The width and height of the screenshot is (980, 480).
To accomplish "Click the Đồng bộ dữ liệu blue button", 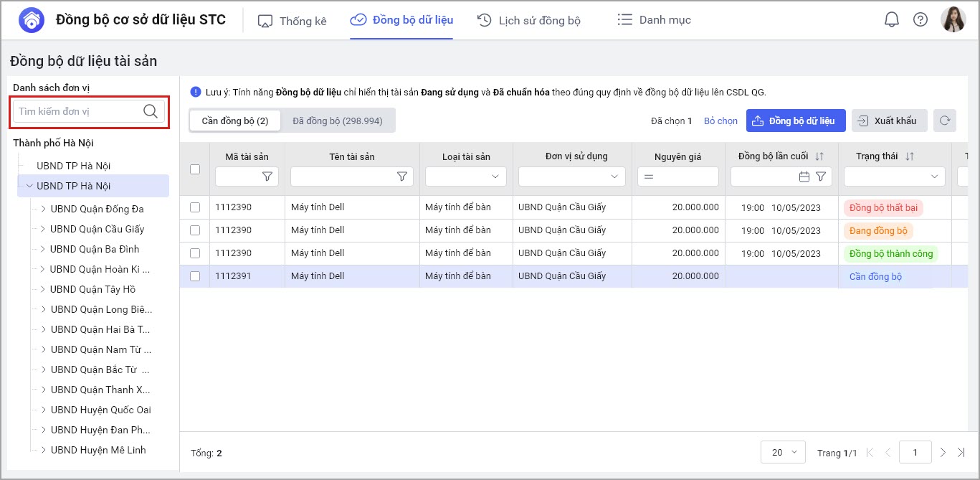I will pos(796,121).
